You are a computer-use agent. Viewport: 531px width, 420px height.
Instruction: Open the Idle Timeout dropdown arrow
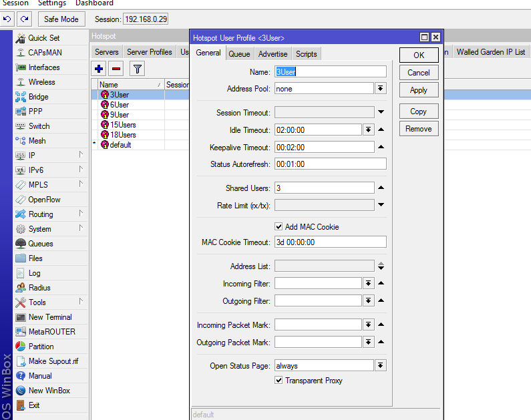click(369, 130)
